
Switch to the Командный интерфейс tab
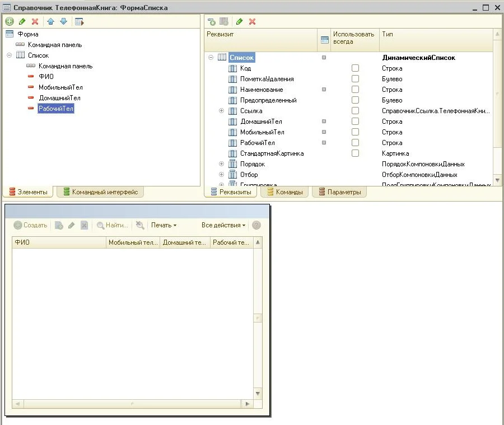[100, 192]
